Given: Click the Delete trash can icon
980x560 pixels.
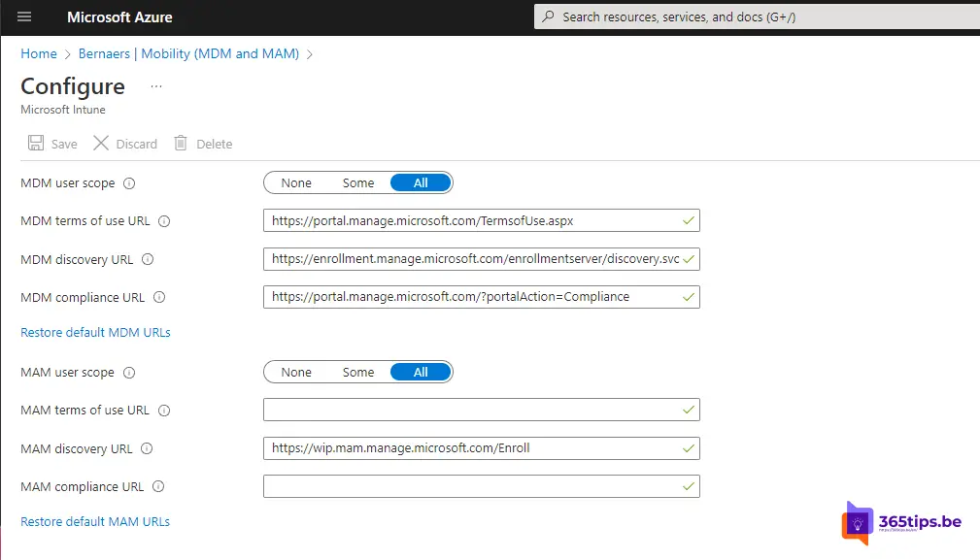Looking at the screenshot, I should 181,143.
